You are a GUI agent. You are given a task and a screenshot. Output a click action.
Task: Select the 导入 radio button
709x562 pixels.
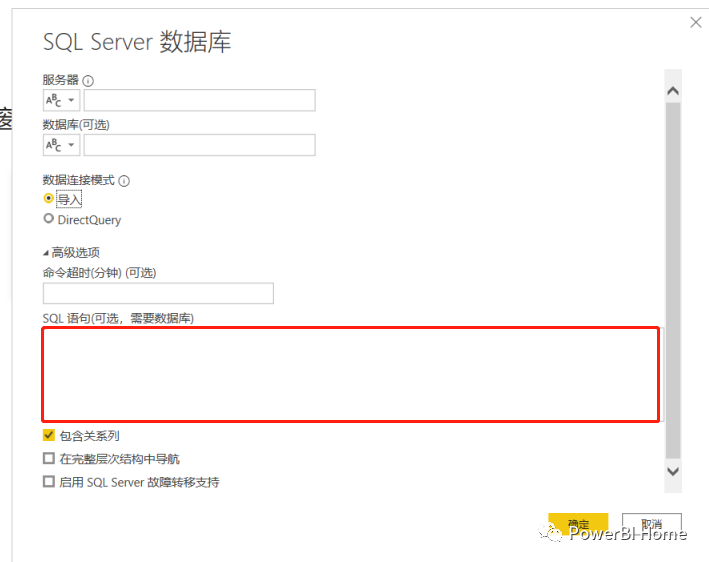(x=48, y=198)
